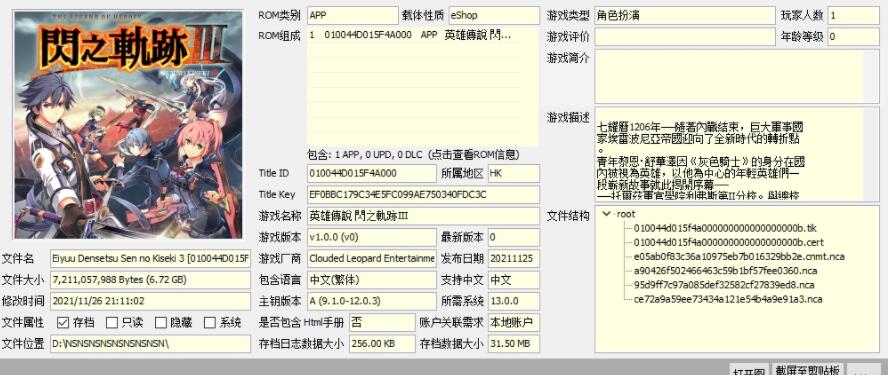Image resolution: width=894 pixels, height=375 pixels.
Task: Click the 文件名 field with Eiyuu Densetsu
Action: [151, 259]
